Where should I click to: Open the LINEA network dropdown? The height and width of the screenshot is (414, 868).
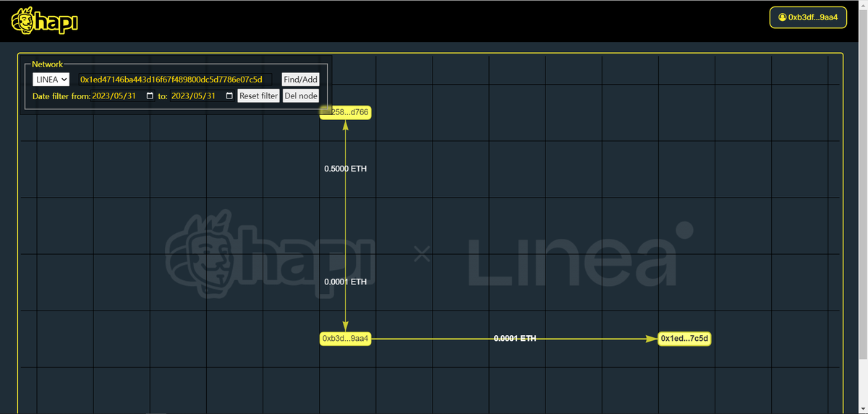pyautogui.click(x=51, y=80)
